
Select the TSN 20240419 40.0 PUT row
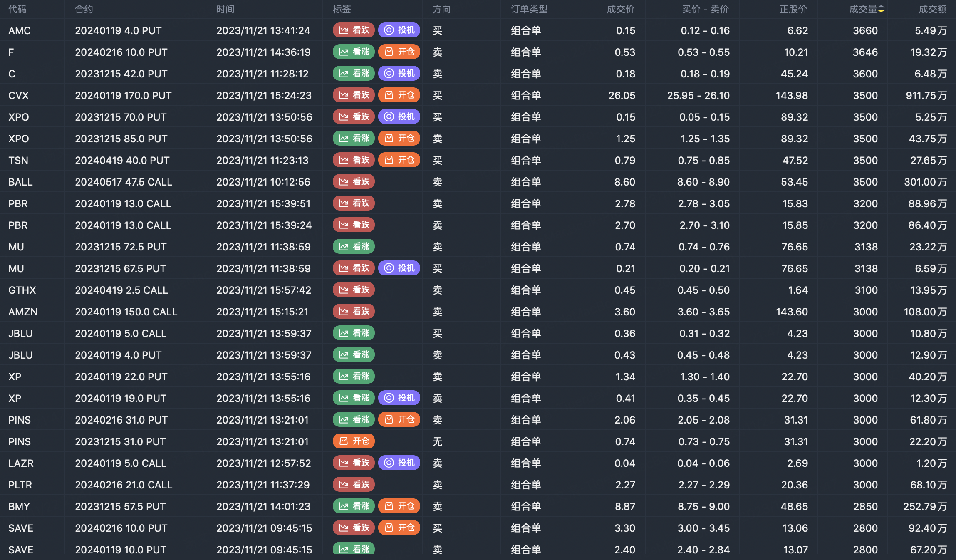click(x=122, y=160)
